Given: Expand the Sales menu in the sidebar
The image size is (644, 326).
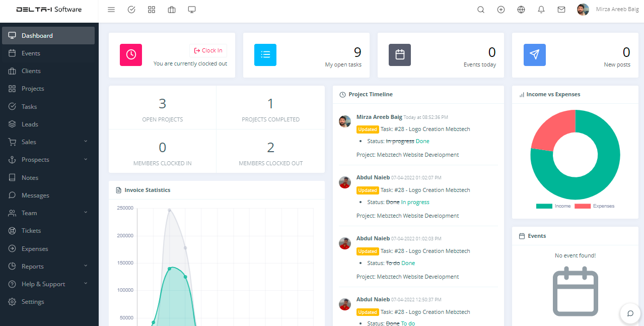Looking at the screenshot, I should click(49, 142).
